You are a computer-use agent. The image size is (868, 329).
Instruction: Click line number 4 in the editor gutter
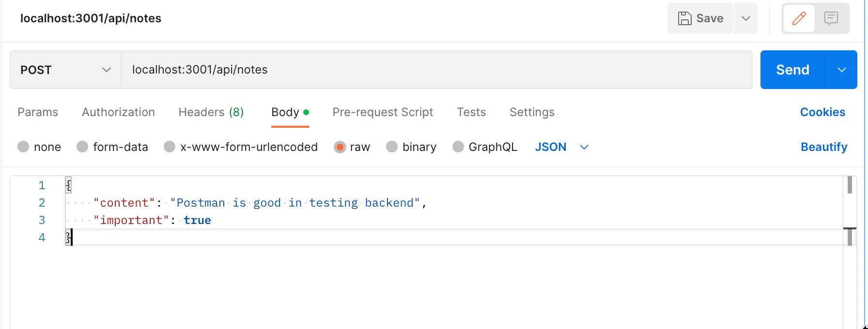coord(42,238)
